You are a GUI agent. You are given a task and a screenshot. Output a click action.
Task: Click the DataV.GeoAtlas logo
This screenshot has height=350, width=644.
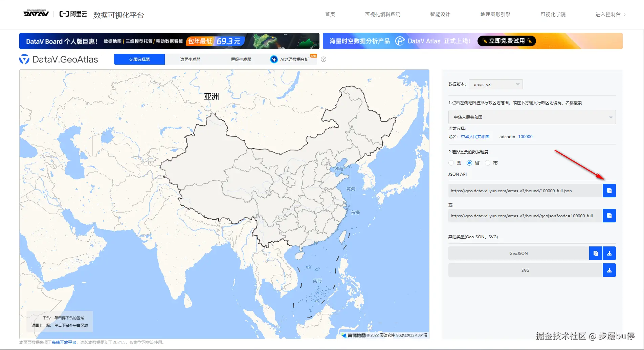(x=59, y=59)
